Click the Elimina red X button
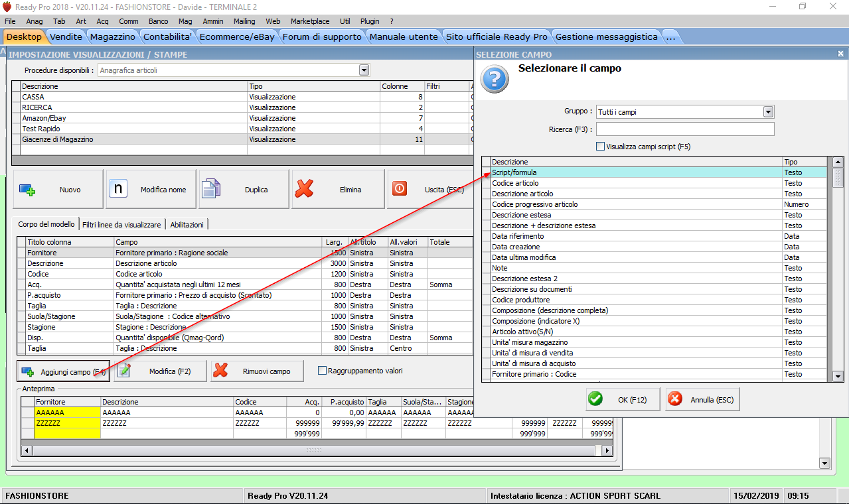This screenshot has height=504, width=849. [x=339, y=190]
